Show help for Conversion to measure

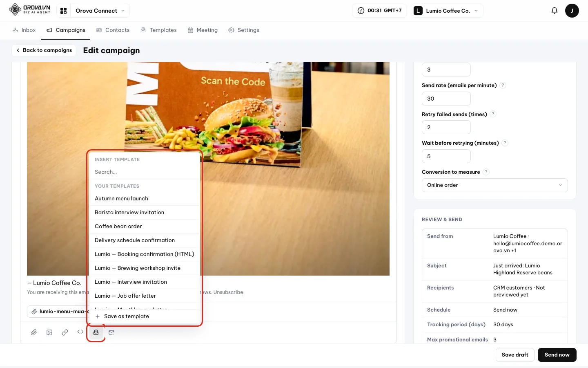(x=486, y=172)
